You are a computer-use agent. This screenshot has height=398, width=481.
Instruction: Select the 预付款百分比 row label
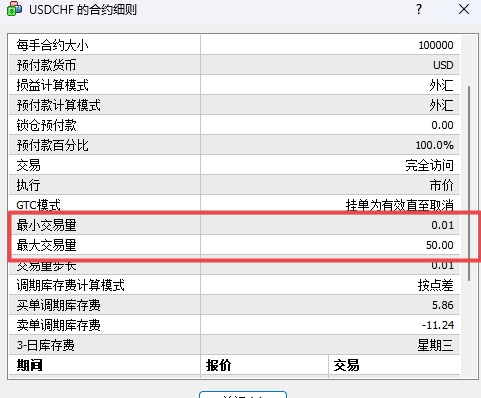52,145
